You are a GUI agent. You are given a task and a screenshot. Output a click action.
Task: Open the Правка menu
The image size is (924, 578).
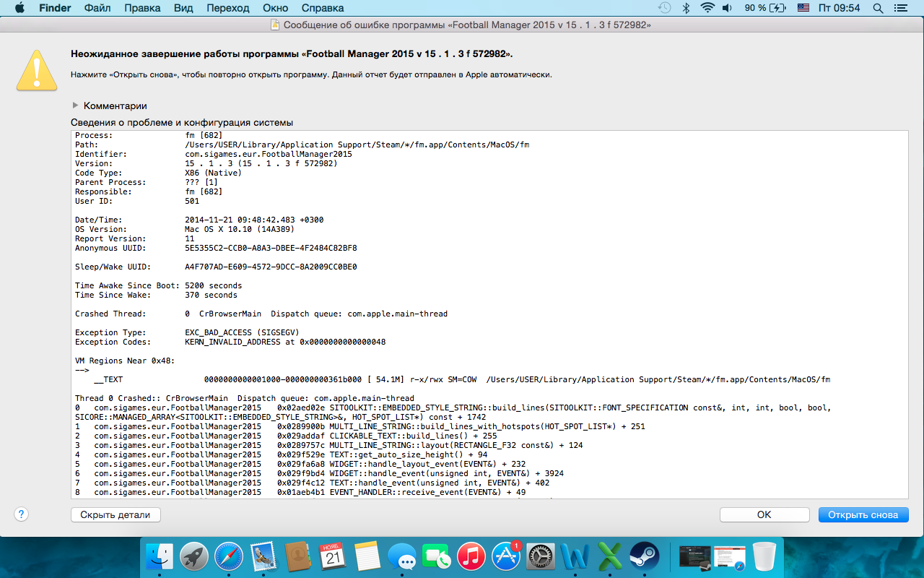(x=142, y=8)
